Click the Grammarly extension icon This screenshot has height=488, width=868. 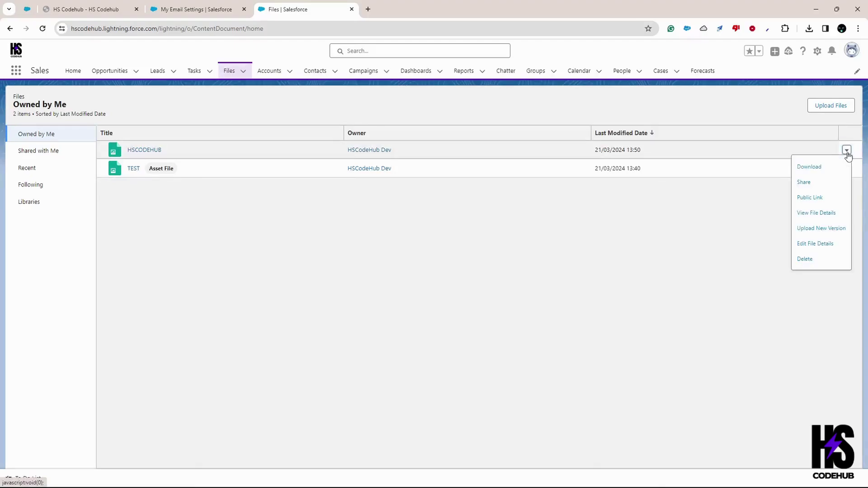[671, 29]
